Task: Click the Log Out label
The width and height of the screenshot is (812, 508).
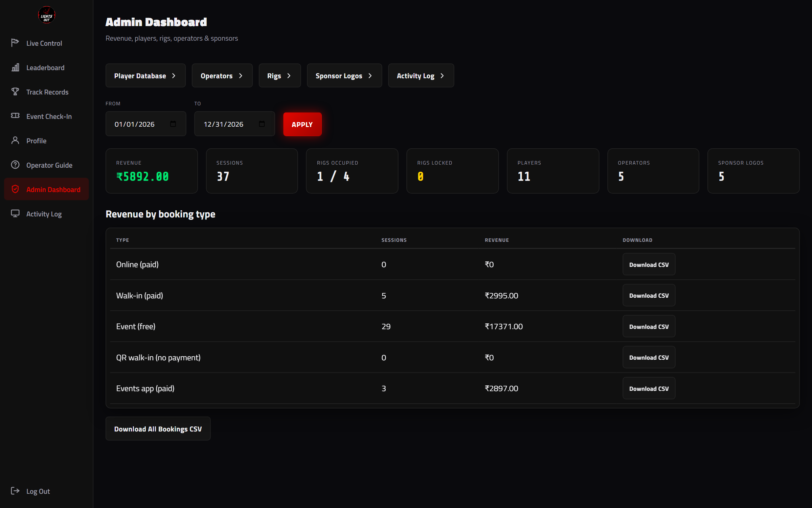Action: (38, 491)
